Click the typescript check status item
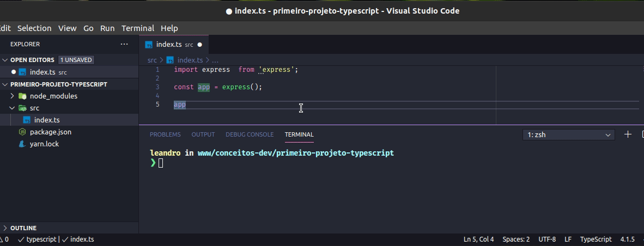 click(38, 239)
